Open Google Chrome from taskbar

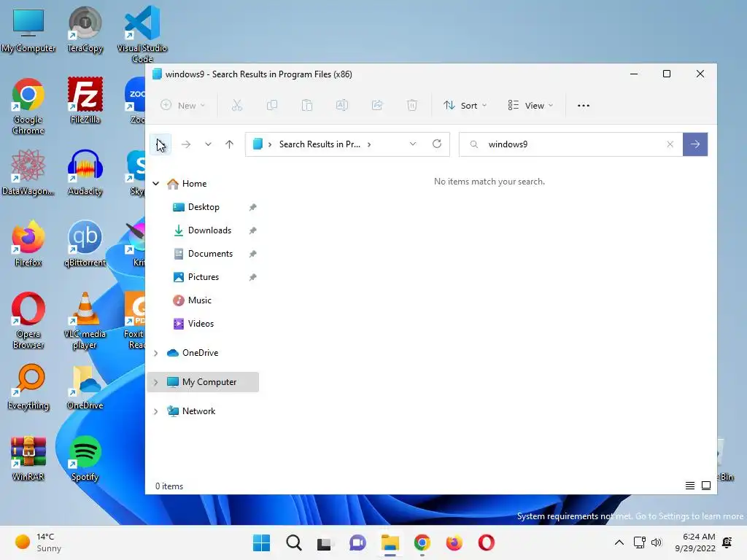[x=422, y=542]
